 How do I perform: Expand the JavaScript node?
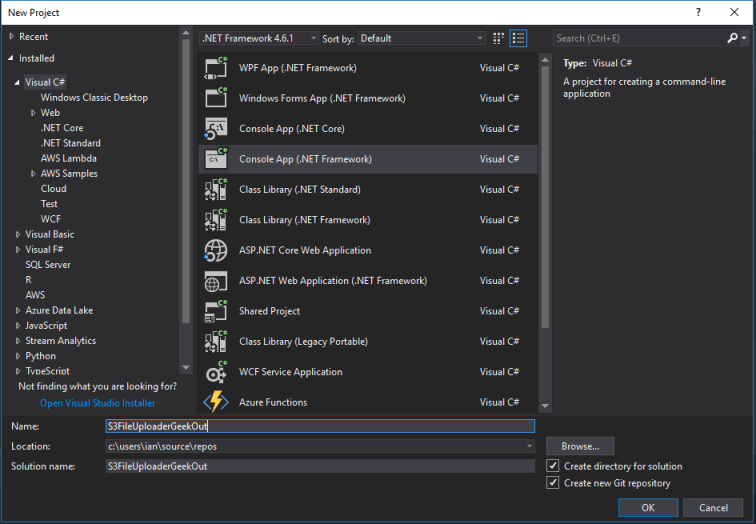click(x=18, y=326)
